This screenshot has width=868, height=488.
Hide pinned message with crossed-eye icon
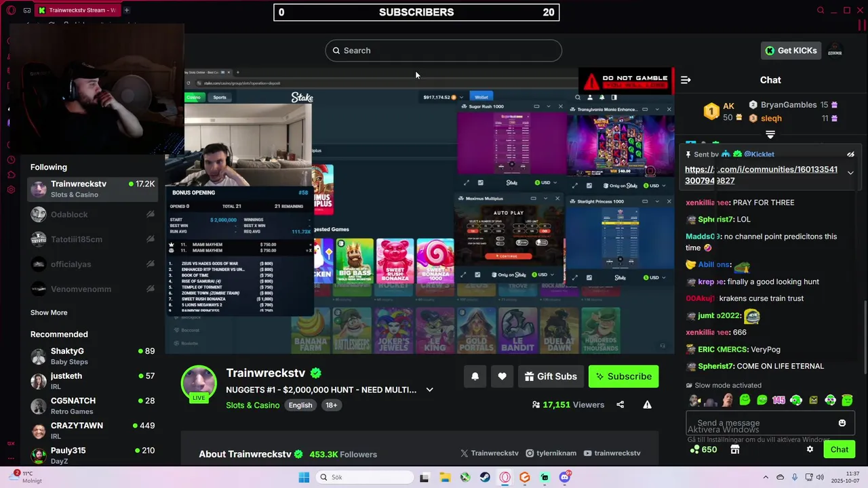click(x=850, y=155)
